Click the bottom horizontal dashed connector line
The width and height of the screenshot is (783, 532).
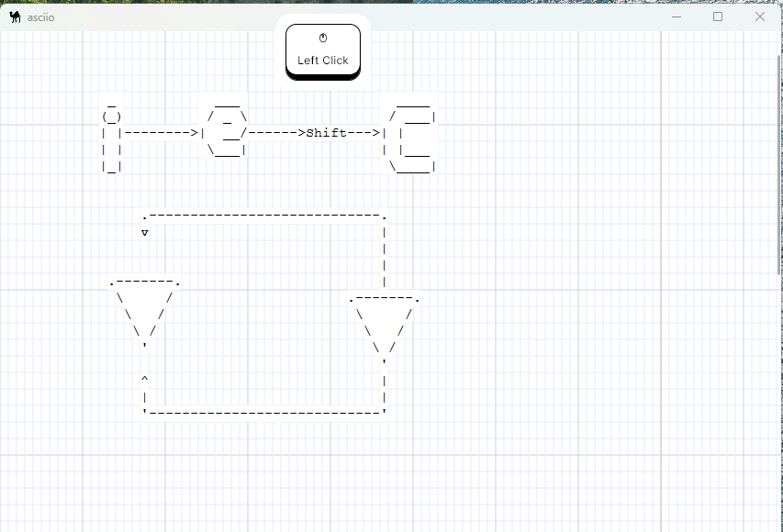[263, 412]
